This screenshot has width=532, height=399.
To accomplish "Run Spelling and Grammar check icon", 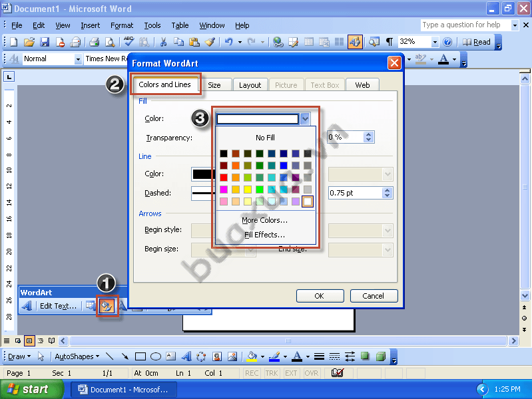I will click(129, 42).
